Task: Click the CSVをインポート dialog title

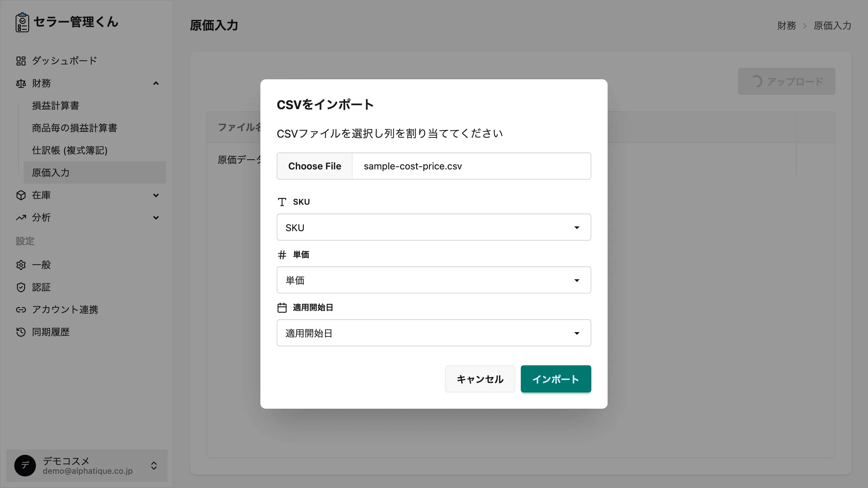Action: point(325,105)
